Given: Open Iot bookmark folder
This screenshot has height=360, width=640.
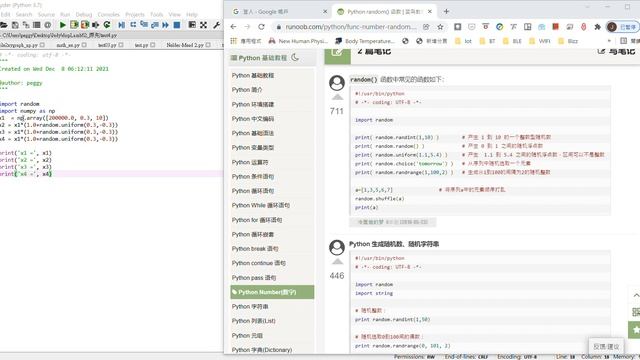Looking at the screenshot, I should [463, 41].
